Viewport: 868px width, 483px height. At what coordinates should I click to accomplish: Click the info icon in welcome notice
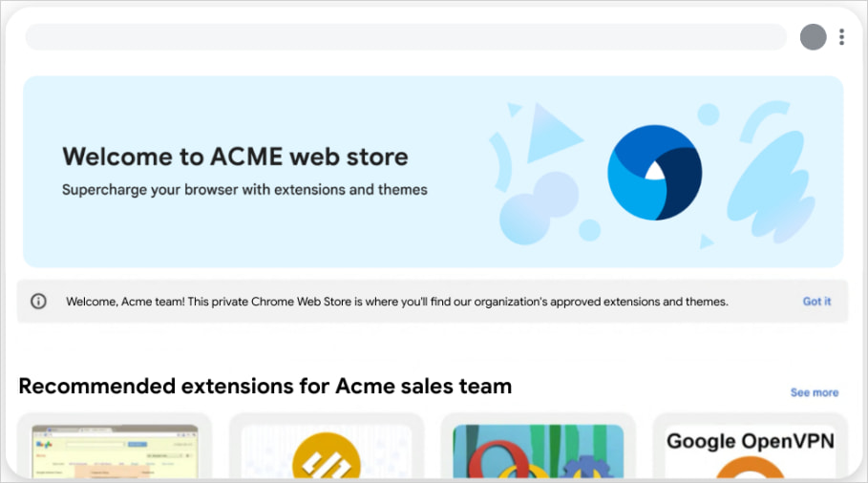(x=38, y=302)
